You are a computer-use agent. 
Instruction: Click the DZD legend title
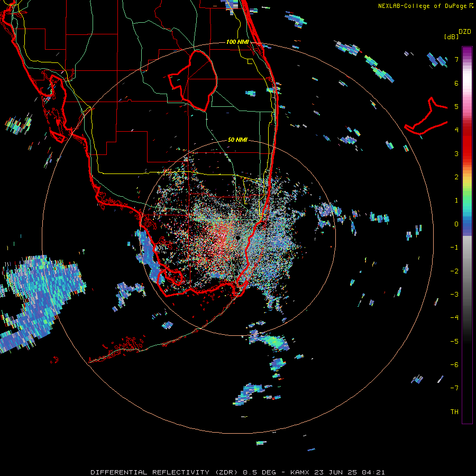coord(465,32)
